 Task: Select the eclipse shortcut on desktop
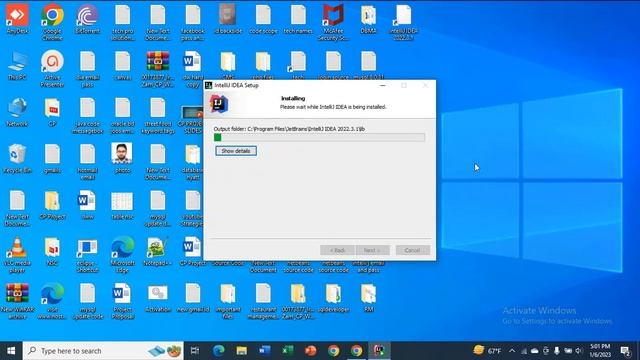coord(87,255)
